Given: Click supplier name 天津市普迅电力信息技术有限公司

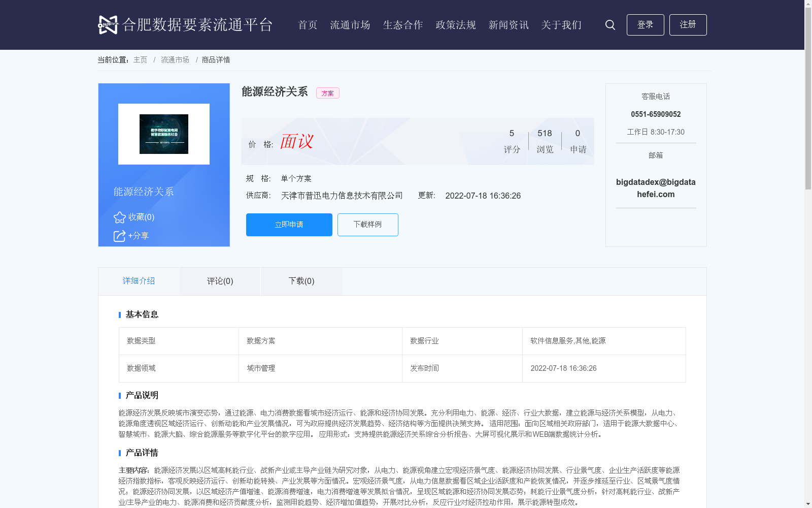Looking at the screenshot, I should coord(342,196).
